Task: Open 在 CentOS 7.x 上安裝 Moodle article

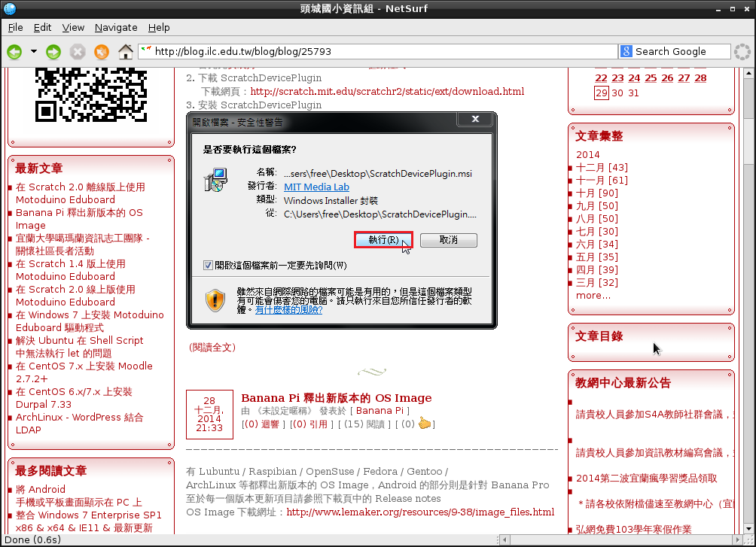Action: tap(84, 372)
